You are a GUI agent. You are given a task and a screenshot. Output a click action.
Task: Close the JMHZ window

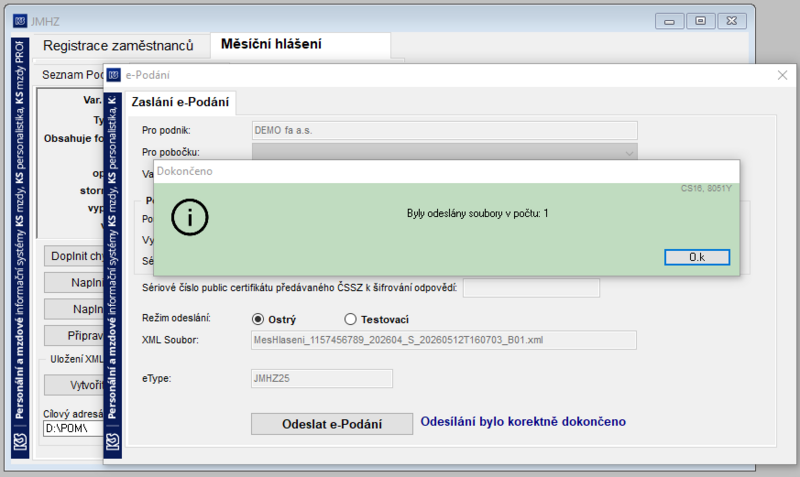tap(732, 21)
